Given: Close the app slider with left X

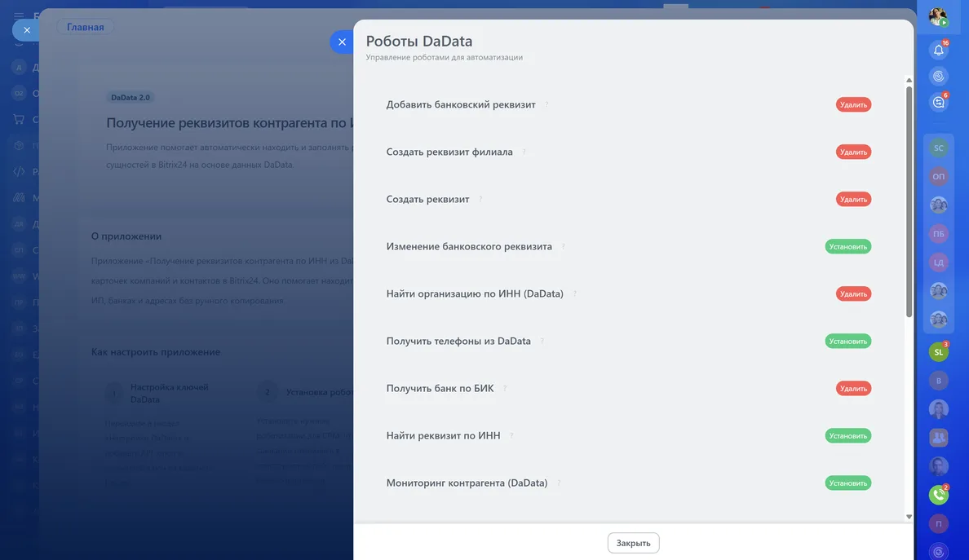Looking at the screenshot, I should pos(27,29).
